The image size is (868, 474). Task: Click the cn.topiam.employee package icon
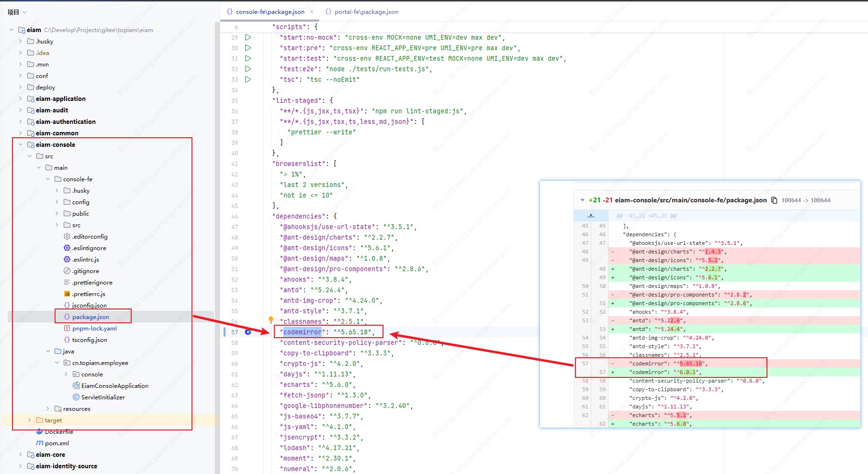(67, 363)
